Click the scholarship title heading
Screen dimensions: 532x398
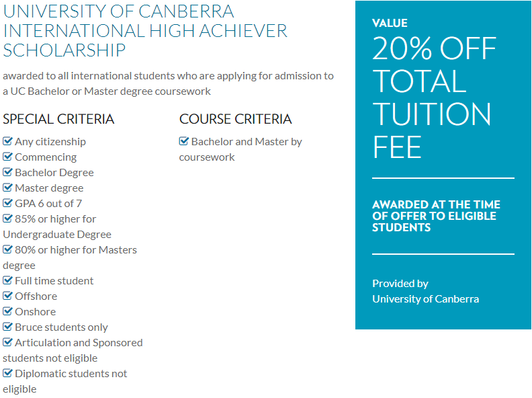[x=145, y=30]
